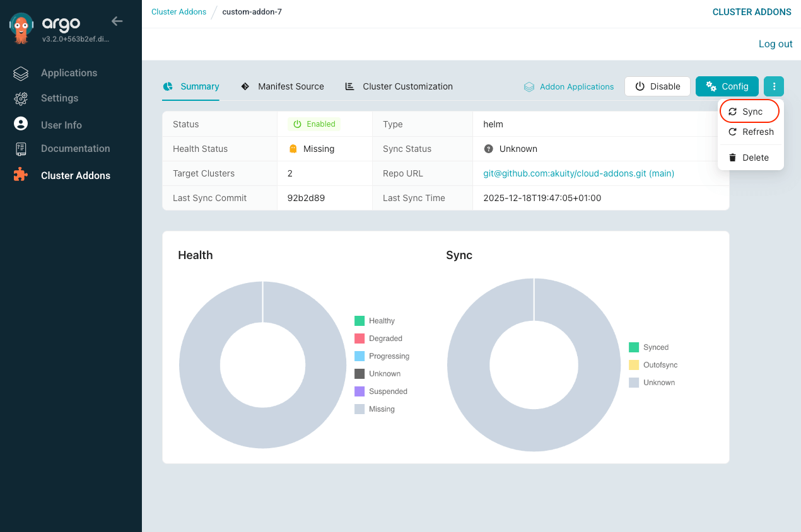Image resolution: width=801 pixels, height=532 pixels.
Task: Open Settings via the gear icon
Action: pyautogui.click(x=21, y=98)
